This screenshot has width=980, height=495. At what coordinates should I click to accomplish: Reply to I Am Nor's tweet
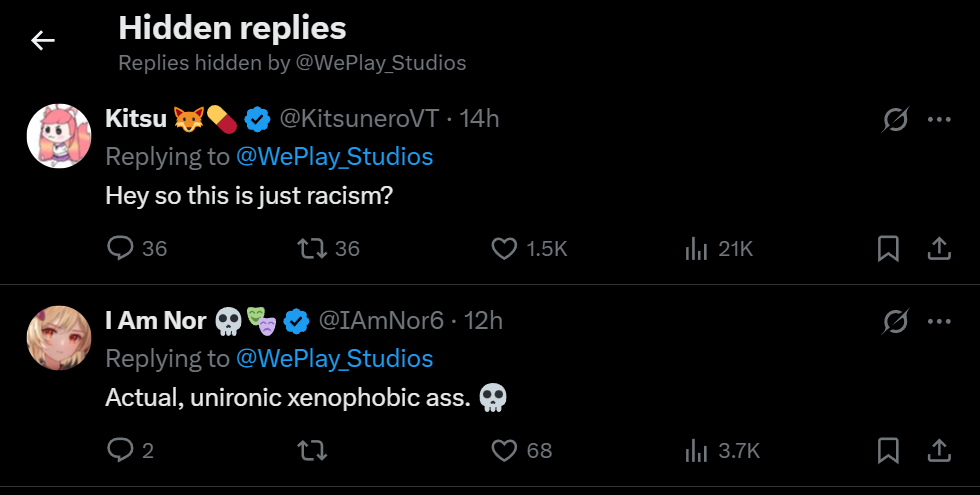coord(120,450)
